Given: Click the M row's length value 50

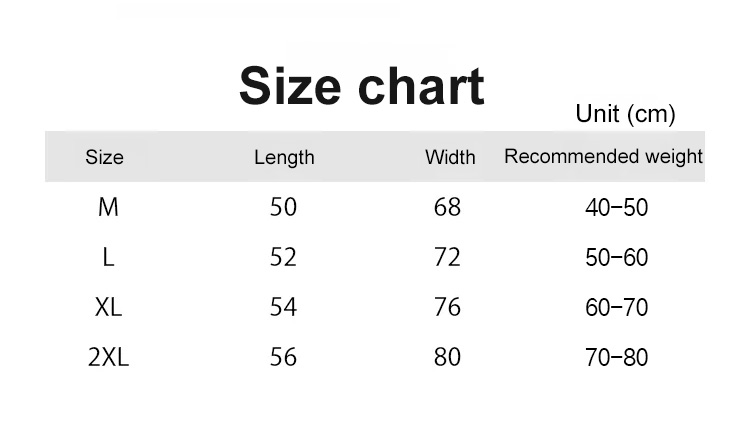Looking at the screenshot, I should [284, 207].
